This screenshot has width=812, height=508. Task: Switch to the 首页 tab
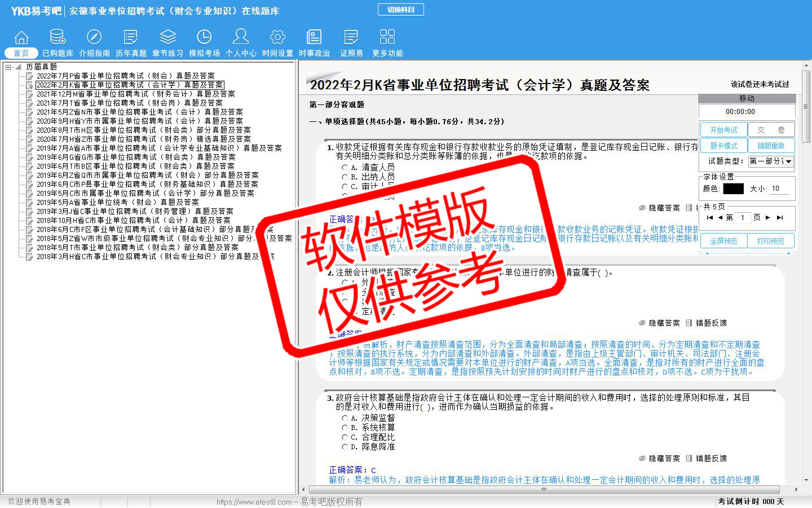click(x=21, y=53)
